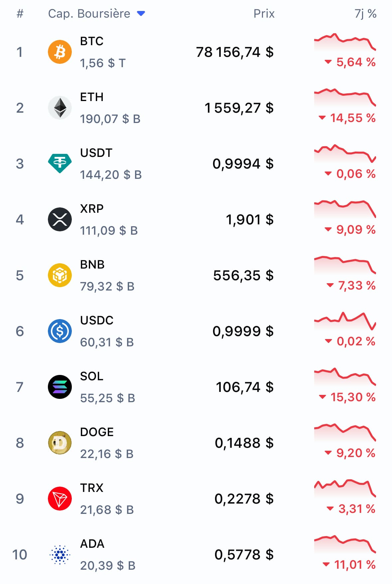This screenshot has height=584, width=392.
Task: Open the Bitcoin orange coin icon
Action: click(x=60, y=52)
